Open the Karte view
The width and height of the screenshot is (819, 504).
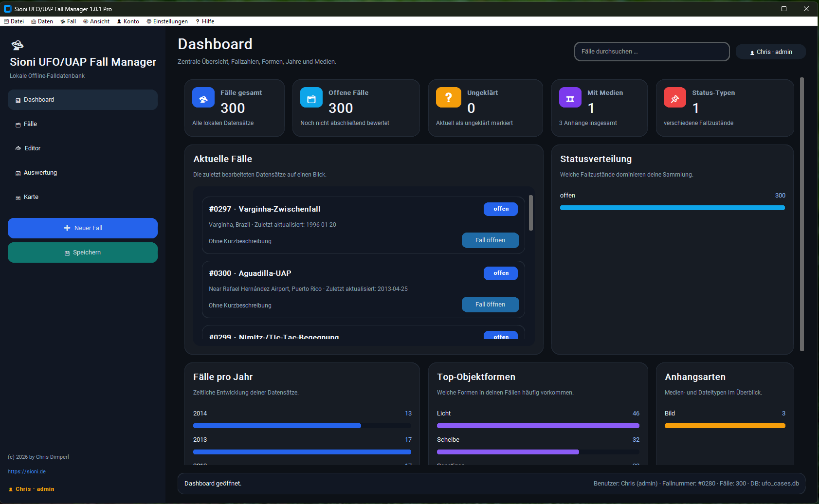[31, 197]
